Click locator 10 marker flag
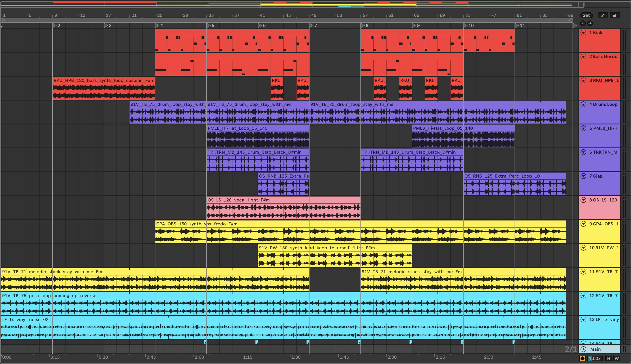 pyautogui.click(x=465, y=25)
